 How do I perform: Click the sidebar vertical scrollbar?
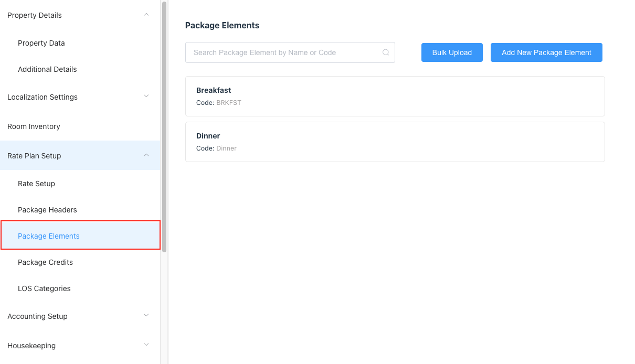coord(164,126)
